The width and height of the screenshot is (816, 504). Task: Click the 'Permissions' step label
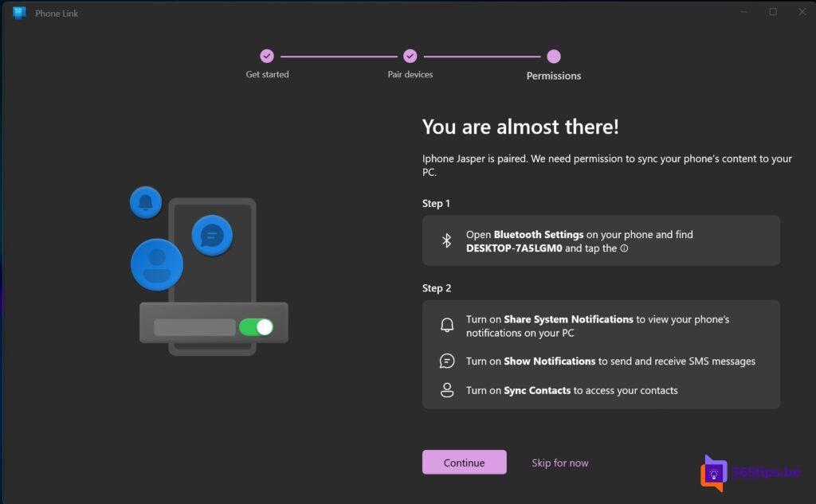(554, 76)
